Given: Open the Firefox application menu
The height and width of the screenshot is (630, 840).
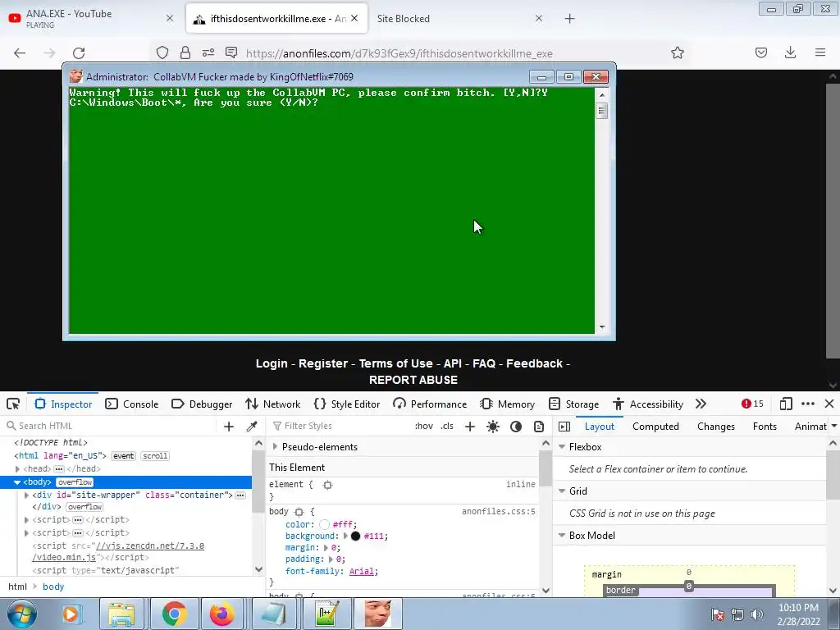Looking at the screenshot, I should click(820, 52).
